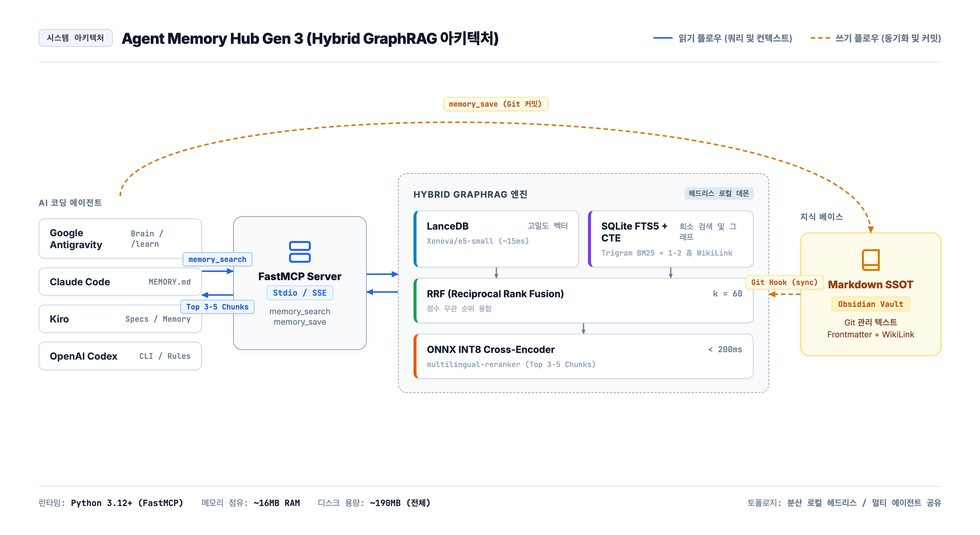This screenshot has height=535, width=980.
Task: Click the ~190MB (전체) disk value
Action: coord(400,503)
